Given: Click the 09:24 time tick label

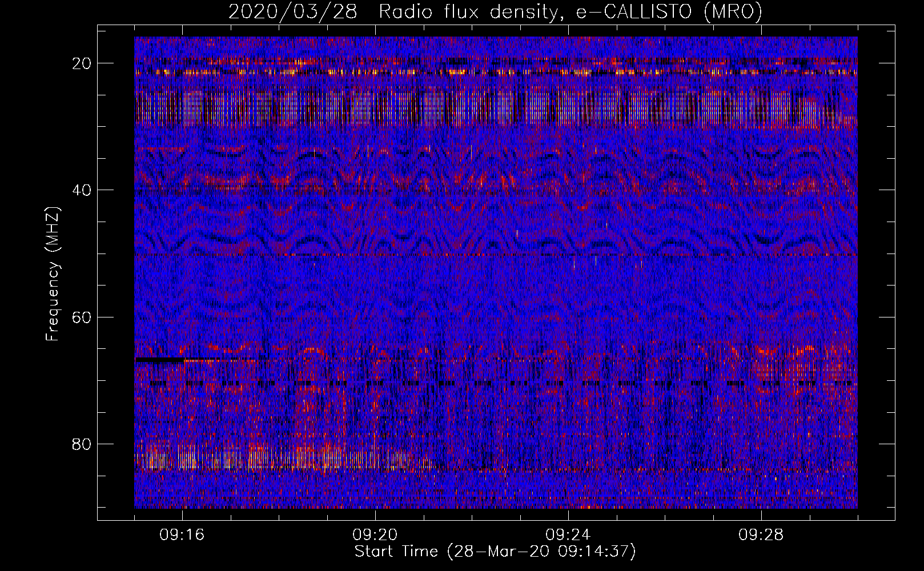Looking at the screenshot, I should [x=568, y=535].
